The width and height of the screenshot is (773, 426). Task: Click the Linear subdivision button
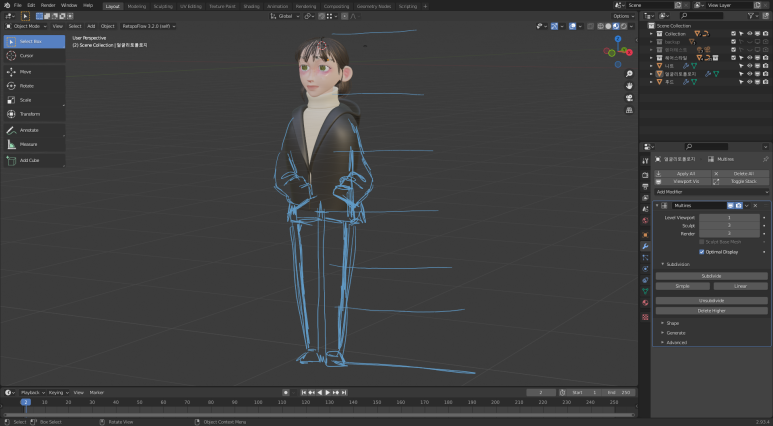click(x=740, y=286)
